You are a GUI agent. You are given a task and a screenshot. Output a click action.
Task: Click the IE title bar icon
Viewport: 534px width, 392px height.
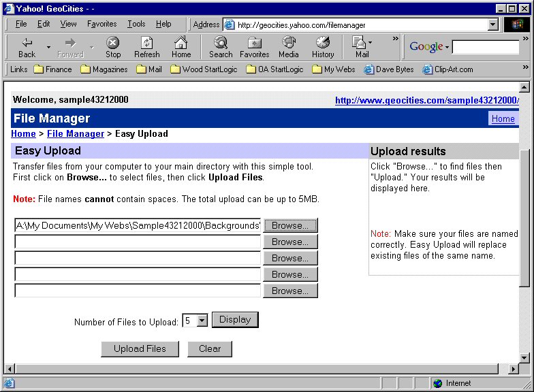click(10, 8)
